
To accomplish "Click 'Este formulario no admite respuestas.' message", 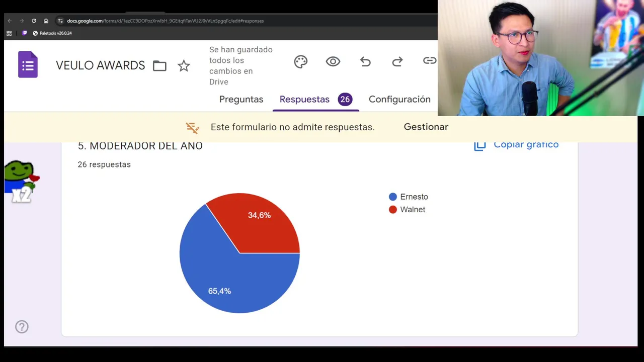I will 292,127.
